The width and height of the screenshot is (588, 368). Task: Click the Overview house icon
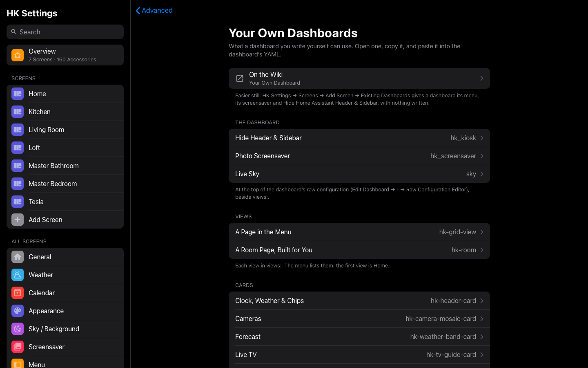pos(18,55)
